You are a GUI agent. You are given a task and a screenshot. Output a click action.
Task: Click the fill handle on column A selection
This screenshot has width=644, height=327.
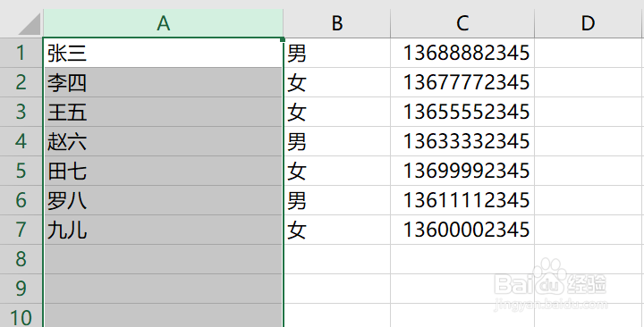[283, 39]
